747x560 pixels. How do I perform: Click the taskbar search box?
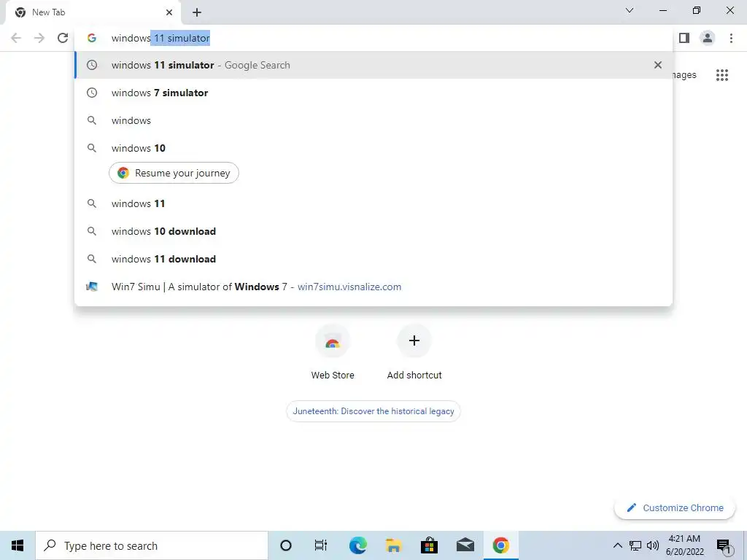tap(152, 545)
